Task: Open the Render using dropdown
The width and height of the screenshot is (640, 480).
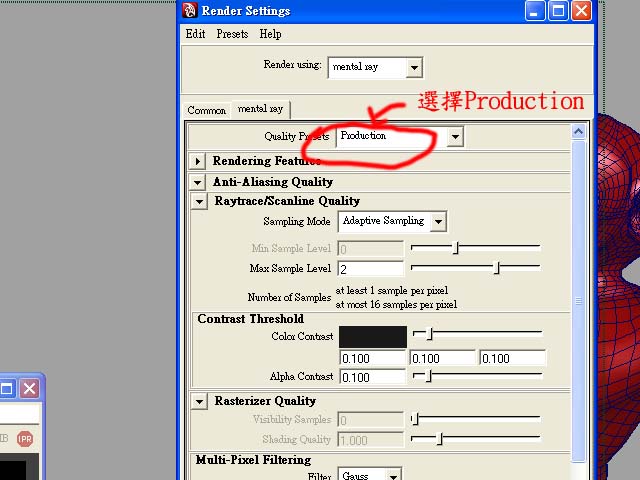Action: [x=375, y=67]
